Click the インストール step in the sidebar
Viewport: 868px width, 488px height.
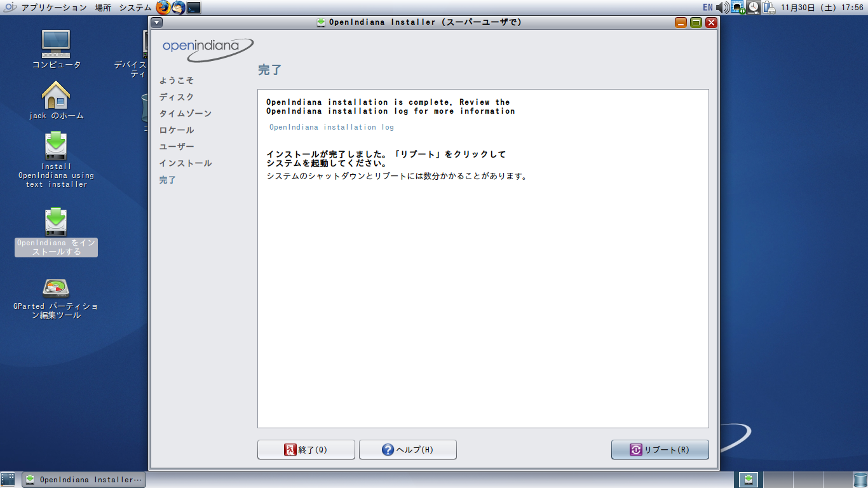(186, 163)
